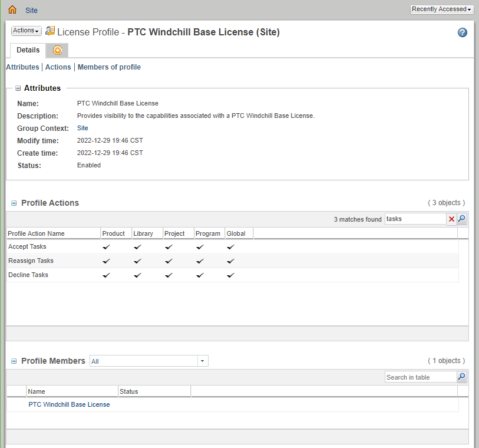
Task: Click the Search in table field
Action: tap(420, 377)
